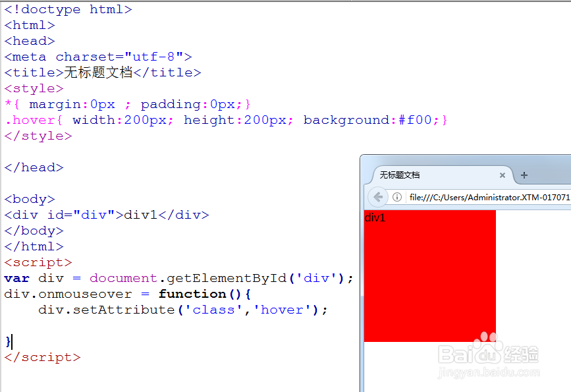The height and width of the screenshot is (392, 571).
Task: Click the closing '</body>' tag line
Action: click(34, 231)
